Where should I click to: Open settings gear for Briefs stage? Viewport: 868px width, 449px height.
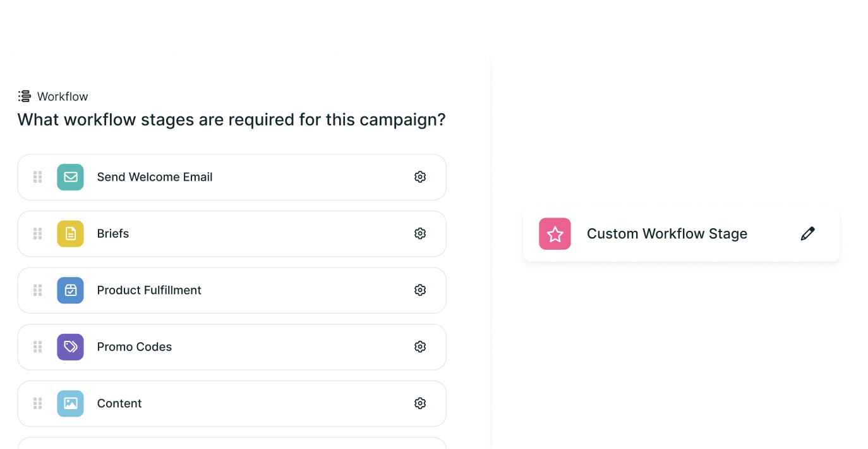[x=420, y=234]
